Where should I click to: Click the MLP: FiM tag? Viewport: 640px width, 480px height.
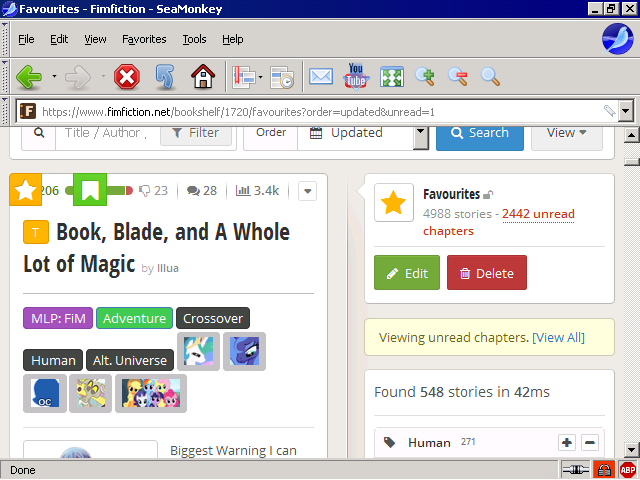58,318
